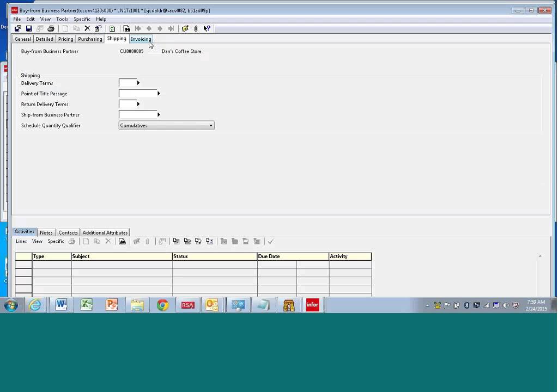The width and height of the screenshot is (558, 392).
Task: Open the View menu in Activities panel
Action: [x=37, y=241]
